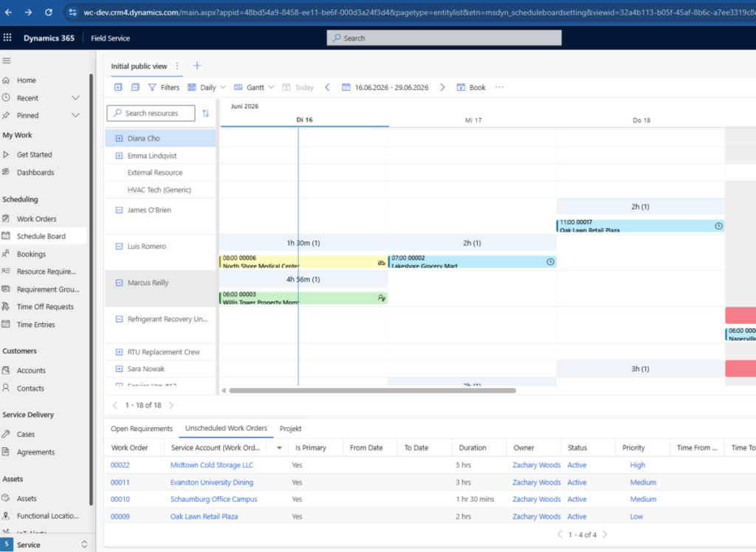756x552 pixels.
Task: Sort resources with the sort arrows icon
Action: coord(206,114)
